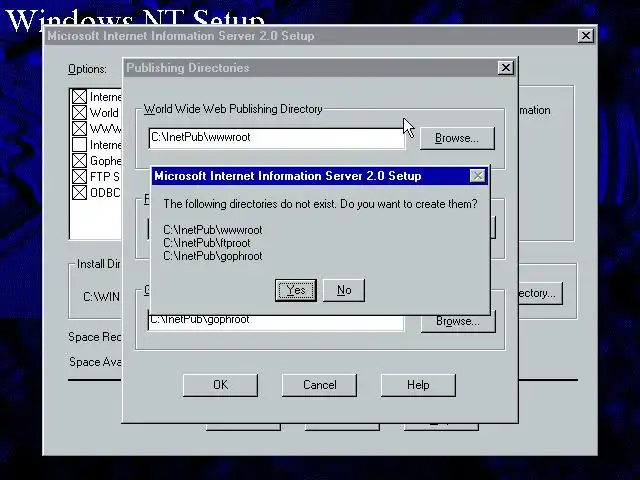Screen dimensions: 640x480
Task: Click the C:\InetPub\ftproot line in message
Action: point(207,243)
